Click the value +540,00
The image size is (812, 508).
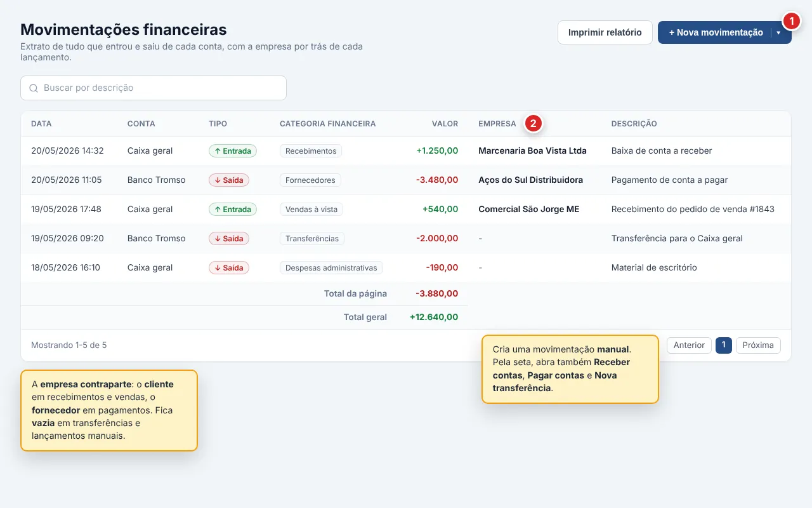pos(440,210)
